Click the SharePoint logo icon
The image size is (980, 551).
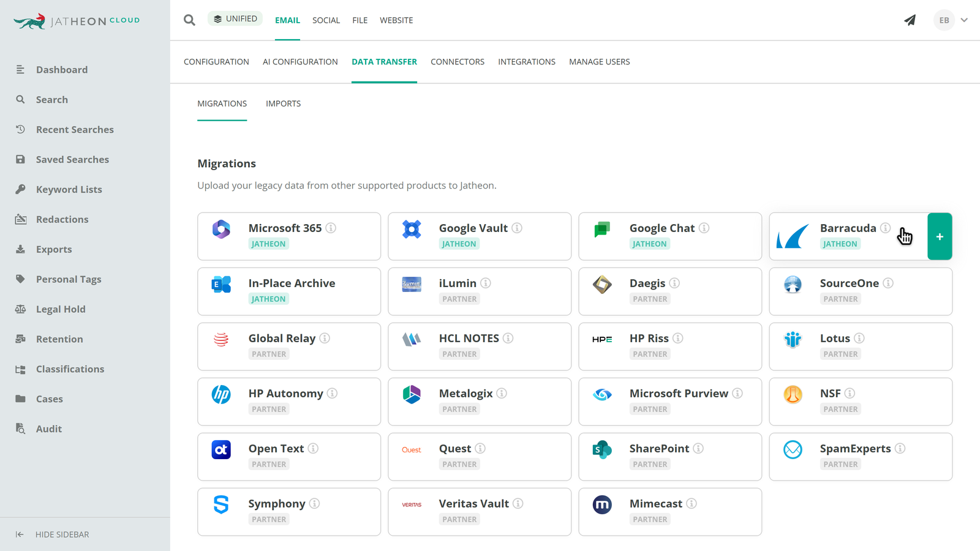[602, 449]
